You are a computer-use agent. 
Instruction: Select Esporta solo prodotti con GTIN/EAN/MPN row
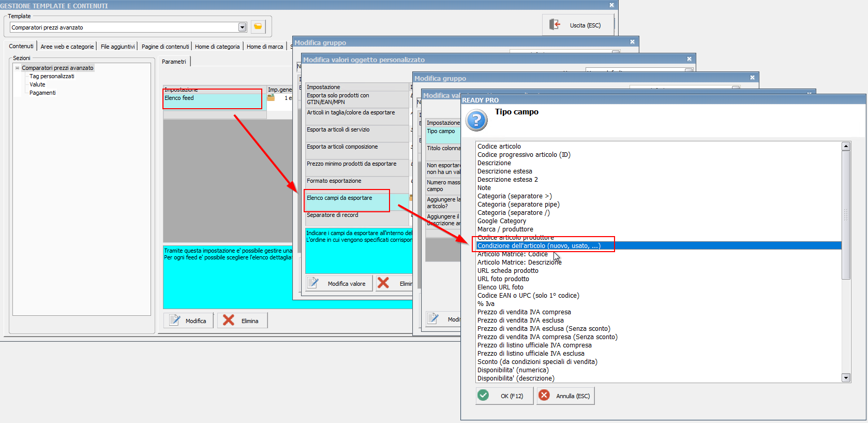pyautogui.click(x=357, y=99)
